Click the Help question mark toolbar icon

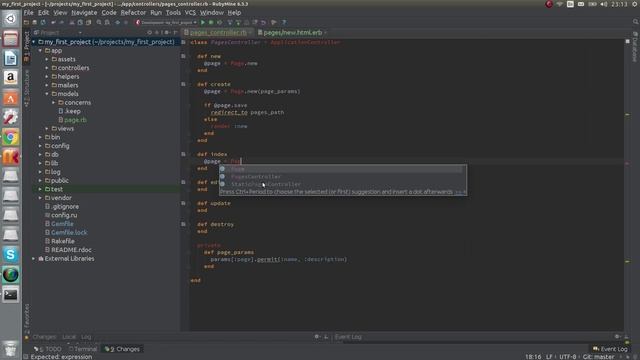[284, 22]
